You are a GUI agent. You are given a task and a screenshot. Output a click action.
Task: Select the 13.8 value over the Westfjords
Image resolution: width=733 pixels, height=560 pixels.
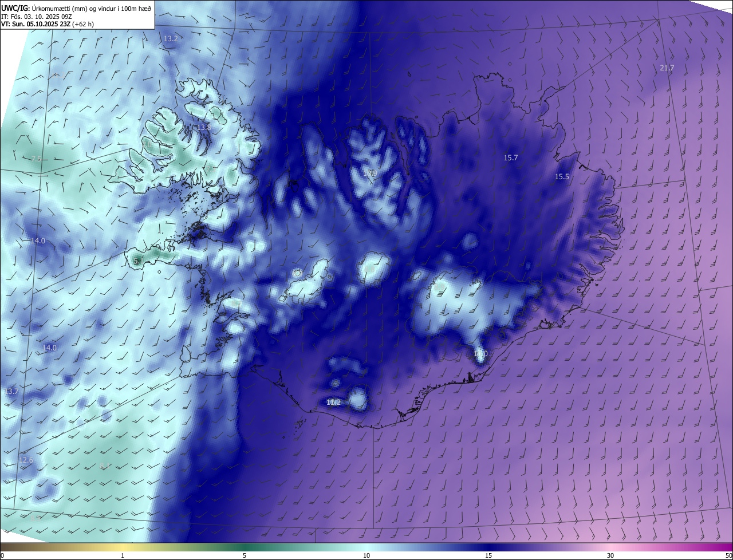coord(204,127)
